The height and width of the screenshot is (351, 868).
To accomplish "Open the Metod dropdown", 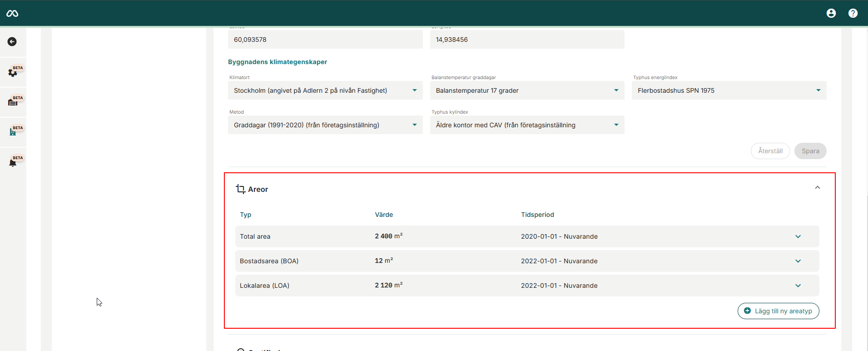I will coord(325,125).
